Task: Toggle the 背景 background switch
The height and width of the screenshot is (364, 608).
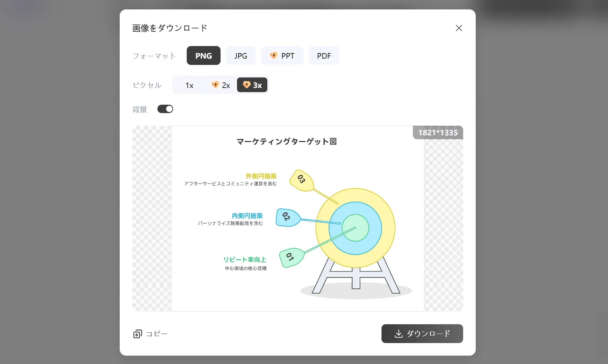Action: [165, 109]
